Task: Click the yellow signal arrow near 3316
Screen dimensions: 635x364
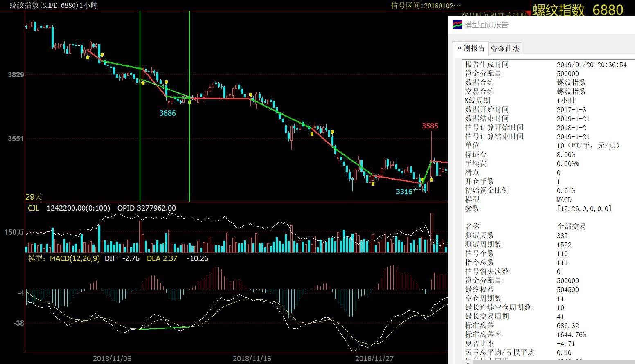Action: [422, 180]
